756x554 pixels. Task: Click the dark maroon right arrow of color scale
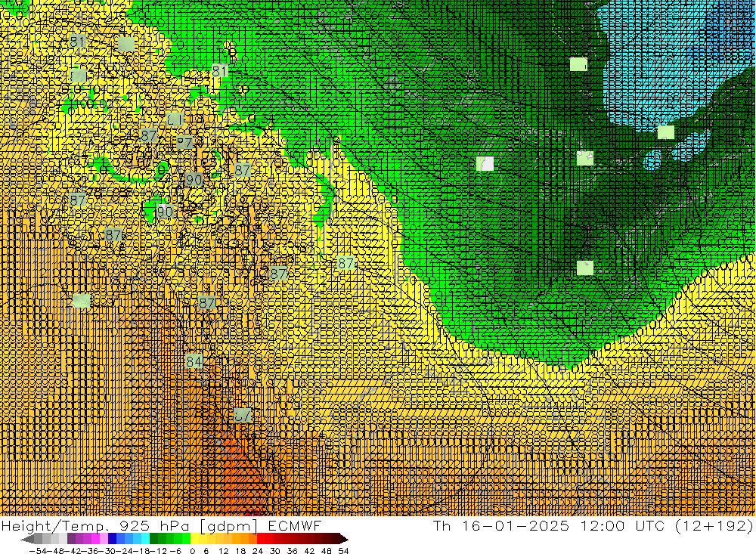click(342, 539)
